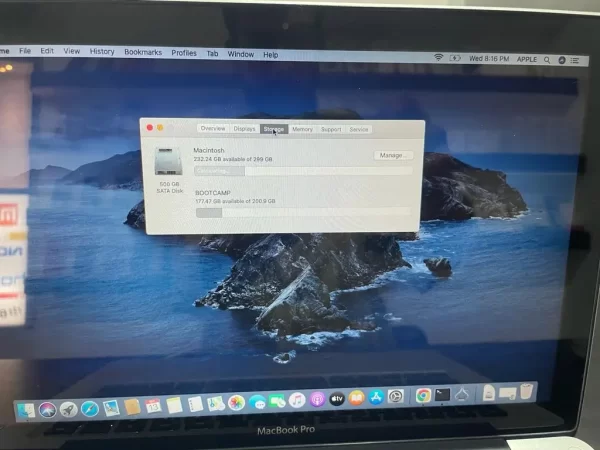The image size is (600, 450).
Task: Open Notes yellow pad icon in Dock
Action: click(x=174, y=405)
